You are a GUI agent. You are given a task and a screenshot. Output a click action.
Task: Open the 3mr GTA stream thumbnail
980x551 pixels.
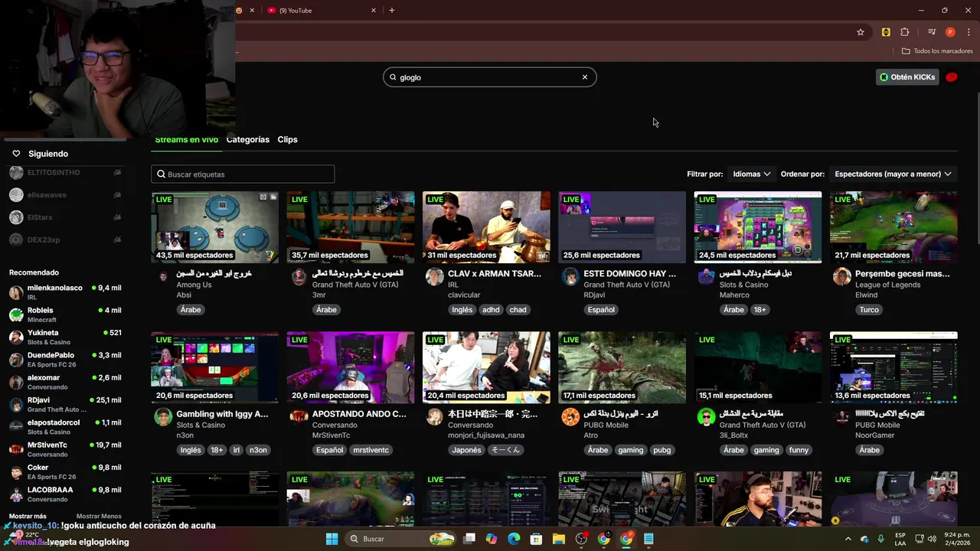click(x=351, y=227)
